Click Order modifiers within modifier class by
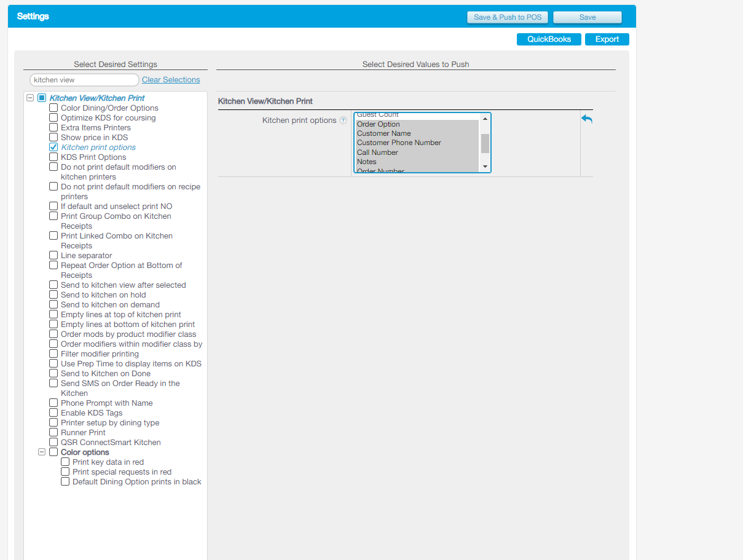 point(132,344)
